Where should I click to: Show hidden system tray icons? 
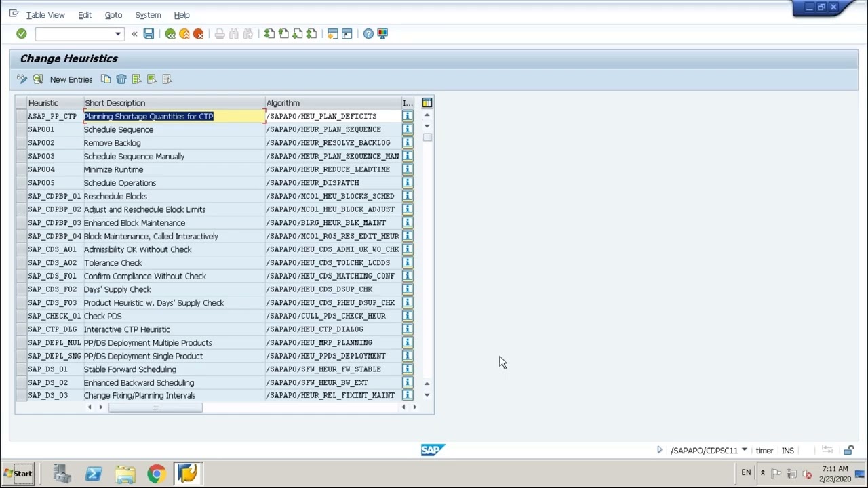(x=762, y=473)
